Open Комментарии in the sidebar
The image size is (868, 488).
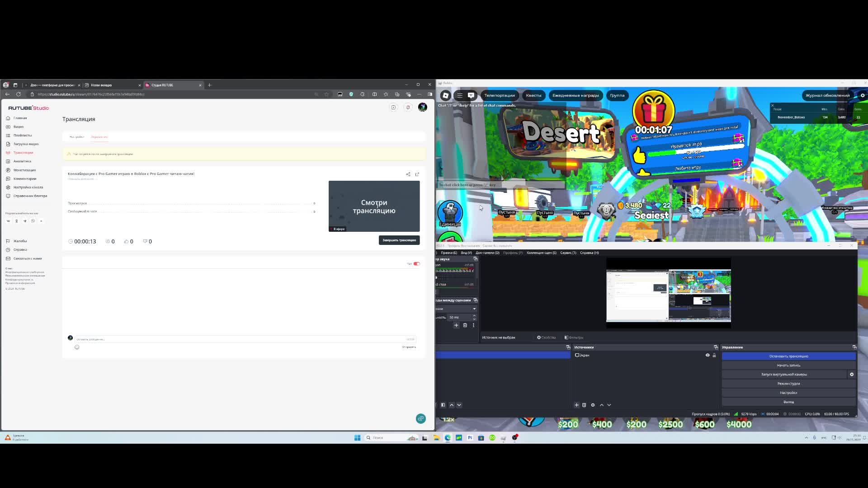25,178
